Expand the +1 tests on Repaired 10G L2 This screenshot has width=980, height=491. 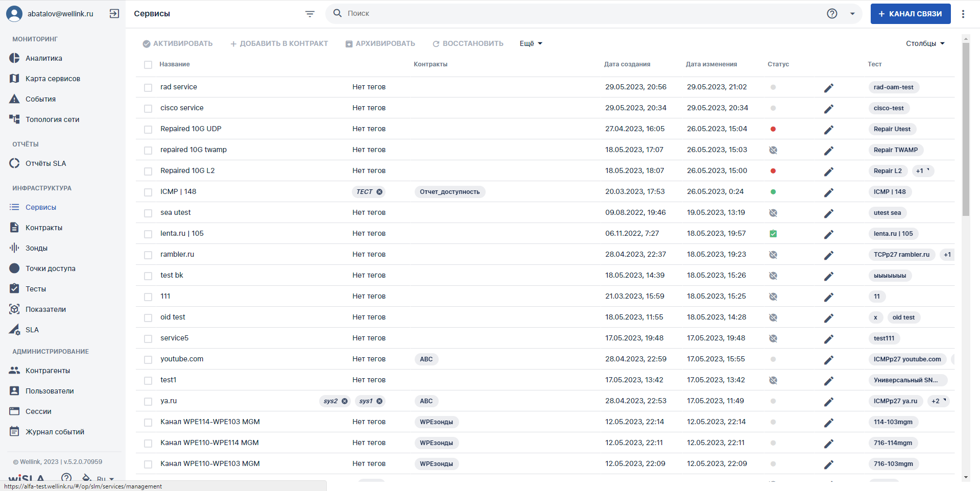pos(923,171)
